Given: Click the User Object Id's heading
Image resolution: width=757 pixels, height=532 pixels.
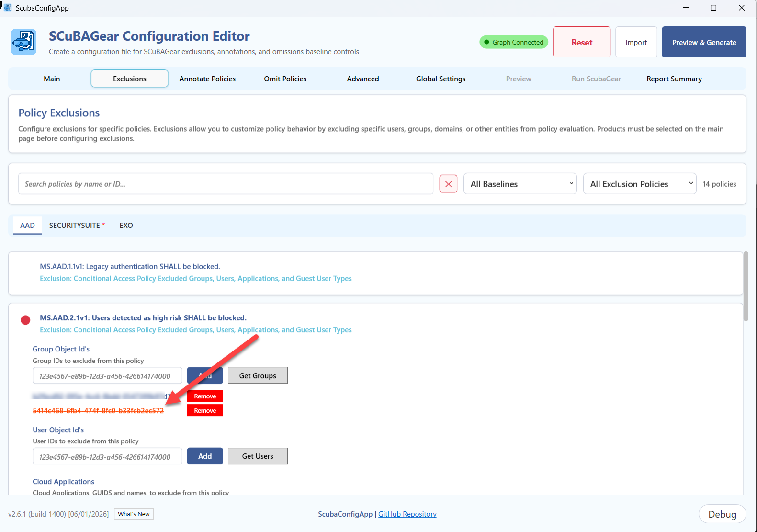Looking at the screenshot, I should click(58, 430).
